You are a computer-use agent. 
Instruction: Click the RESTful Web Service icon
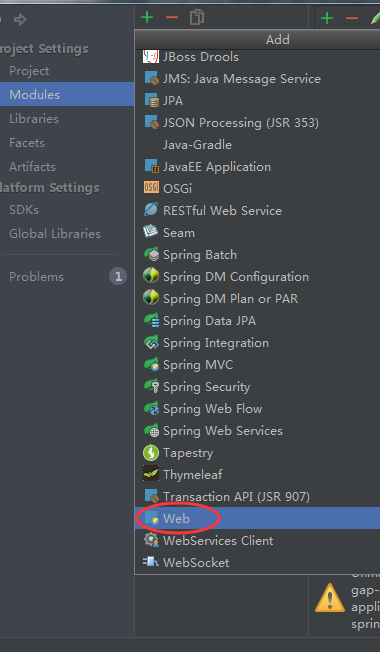pos(151,210)
